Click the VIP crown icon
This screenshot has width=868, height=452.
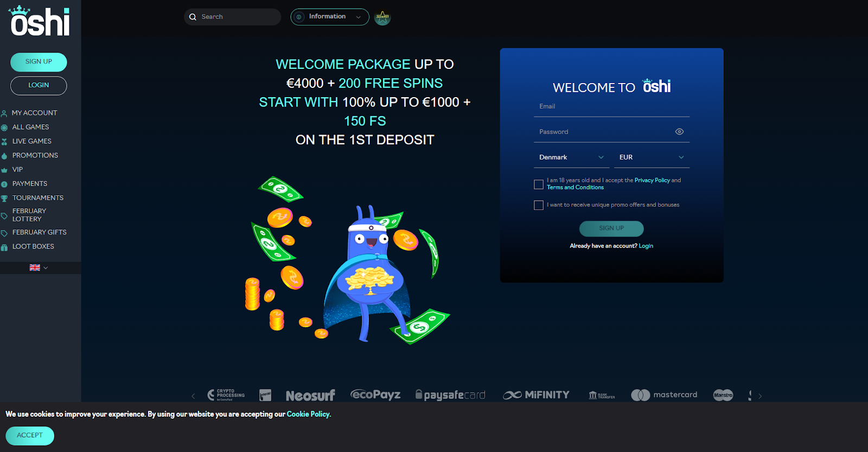[x=4, y=170]
